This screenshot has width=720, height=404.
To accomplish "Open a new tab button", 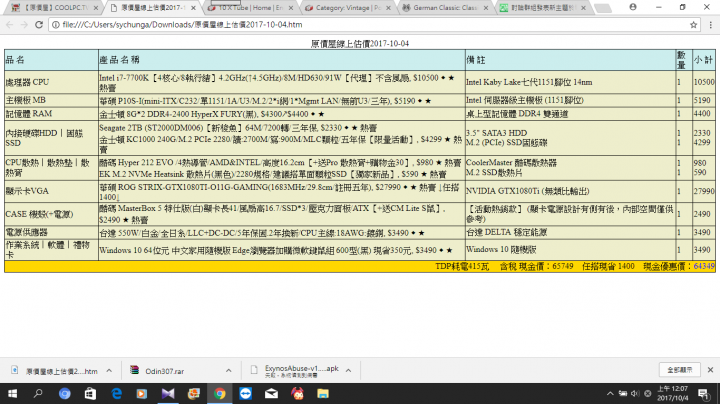I will coord(602,8).
